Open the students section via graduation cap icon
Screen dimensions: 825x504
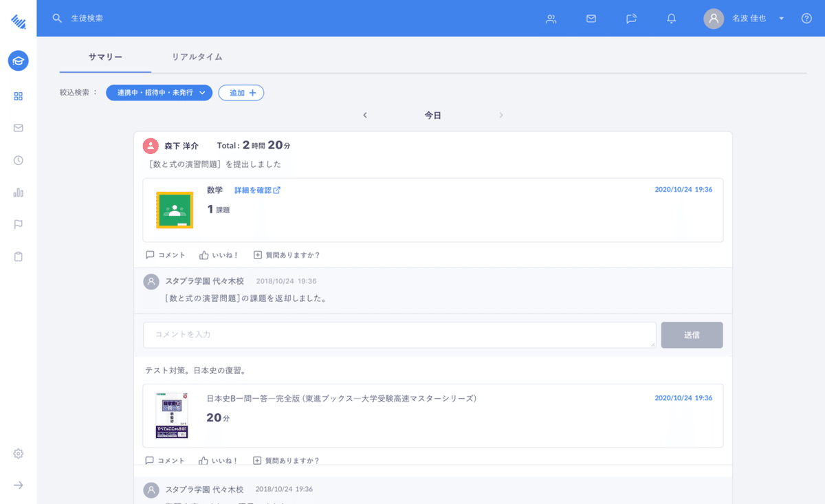[x=18, y=61]
